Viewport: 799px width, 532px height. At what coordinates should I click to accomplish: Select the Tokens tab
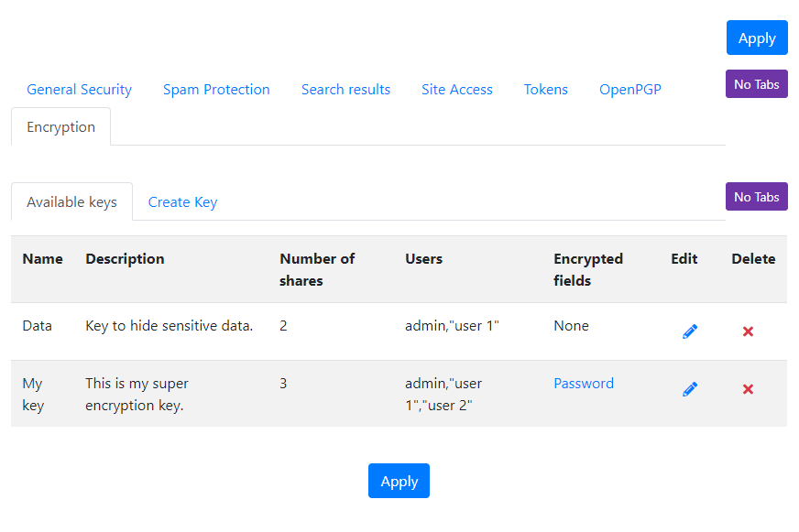[x=545, y=90]
